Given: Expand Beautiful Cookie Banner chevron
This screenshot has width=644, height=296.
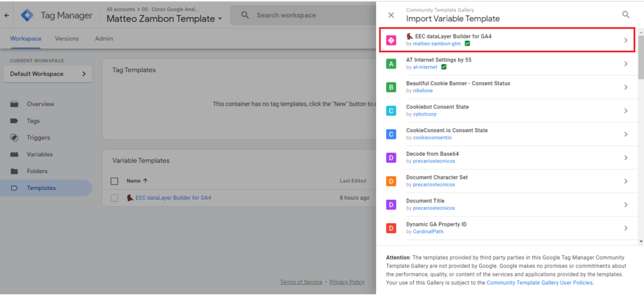Looking at the screenshot, I should 626,87.
